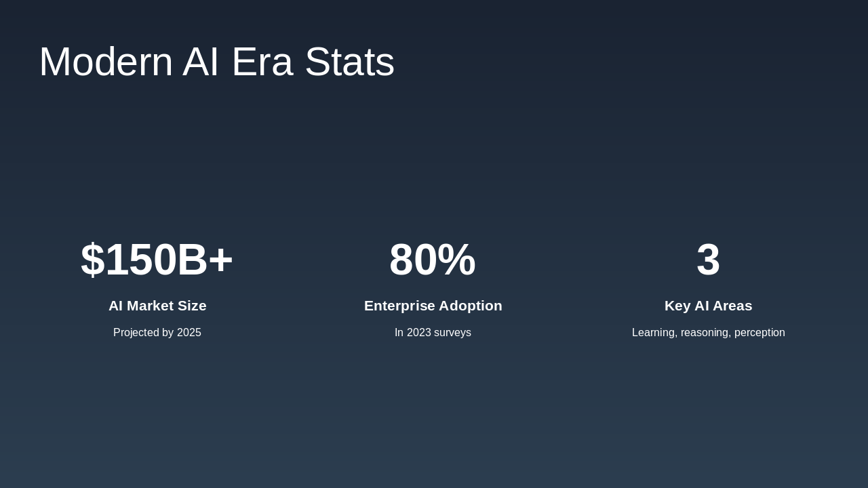The height and width of the screenshot is (488, 868).
Task: Click the word Market in the label
Action: 148,306
